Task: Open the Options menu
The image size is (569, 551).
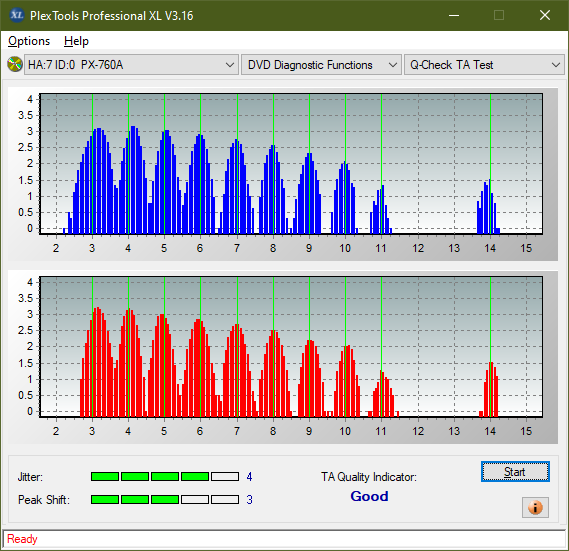Action: click(x=29, y=41)
